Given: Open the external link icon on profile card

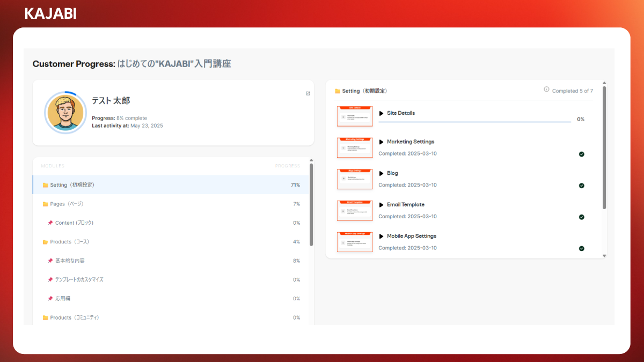Looking at the screenshot, I should coord(308,93).
